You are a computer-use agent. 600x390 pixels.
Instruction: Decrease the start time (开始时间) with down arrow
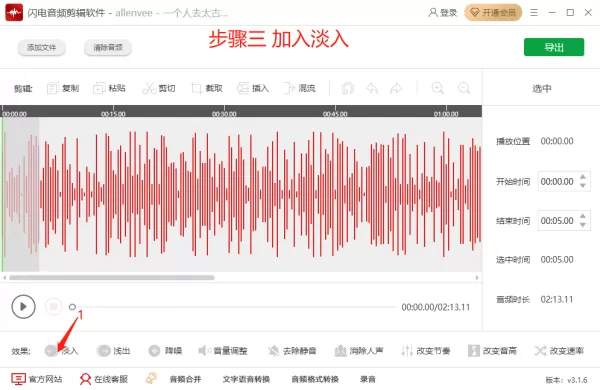[583, 186]
